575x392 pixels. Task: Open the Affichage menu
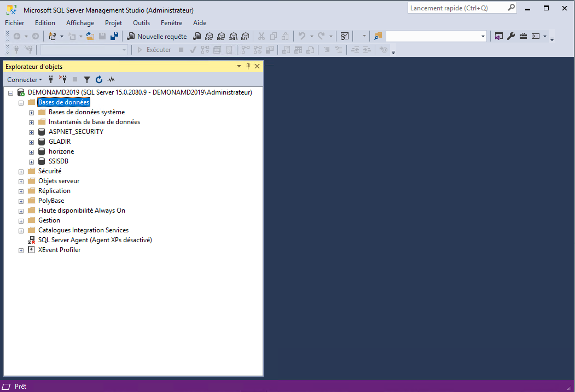pos(80,23)
